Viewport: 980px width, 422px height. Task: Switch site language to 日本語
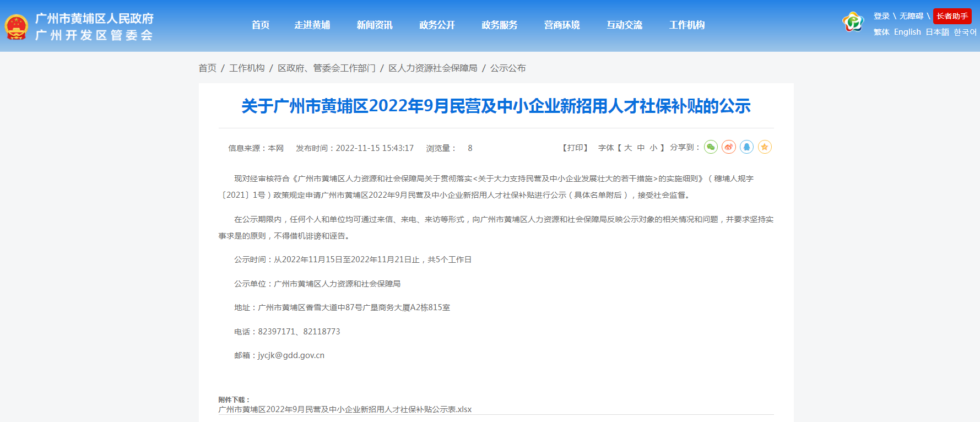tap(937, 32)
